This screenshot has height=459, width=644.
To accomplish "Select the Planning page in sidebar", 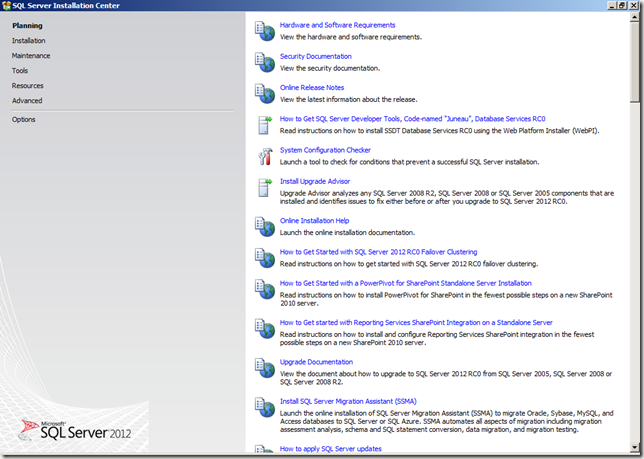I will [x=27, y=25].
